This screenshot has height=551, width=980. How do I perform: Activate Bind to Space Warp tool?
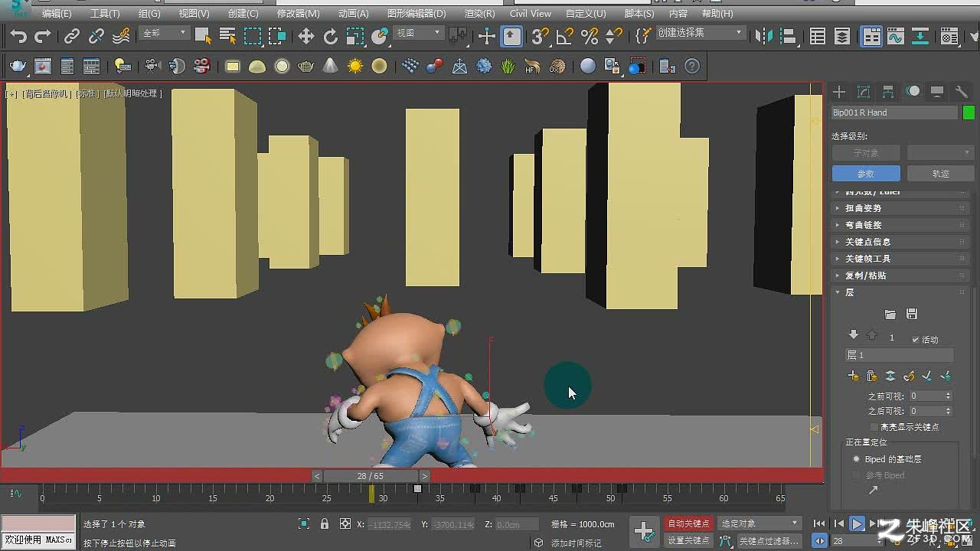(x=121, y=36)
